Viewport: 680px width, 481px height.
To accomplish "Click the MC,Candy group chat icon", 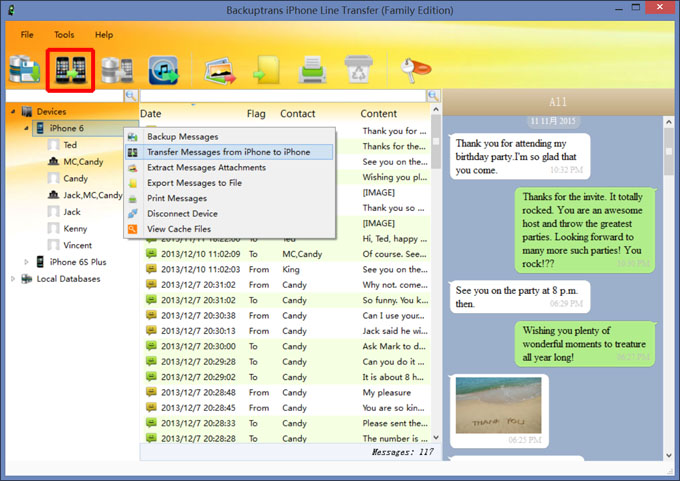I will click(x=53, y=161).
